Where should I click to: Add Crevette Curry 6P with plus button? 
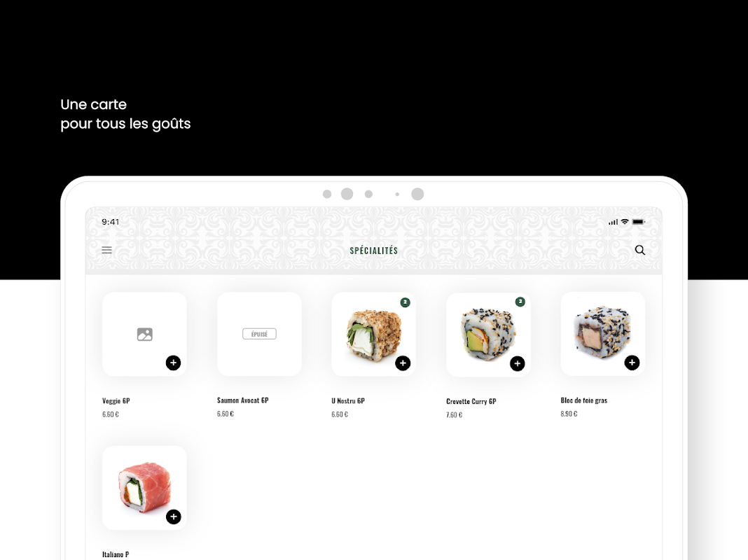pos(517,363)
